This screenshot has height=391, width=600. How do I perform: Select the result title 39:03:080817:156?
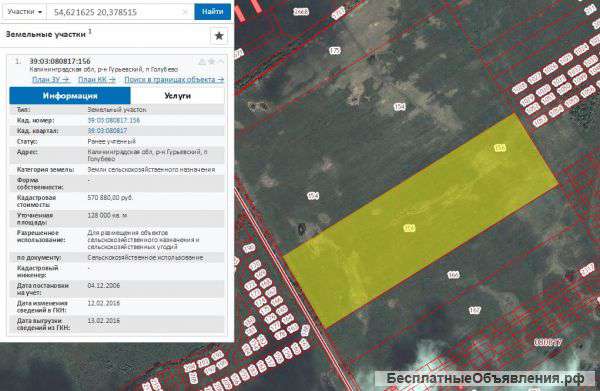click(x=60, y=61)
